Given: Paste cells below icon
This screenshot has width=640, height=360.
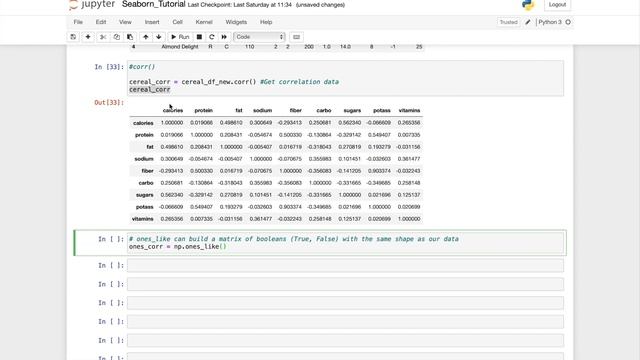Looking at the screenshot, I should tap(130, 37).
